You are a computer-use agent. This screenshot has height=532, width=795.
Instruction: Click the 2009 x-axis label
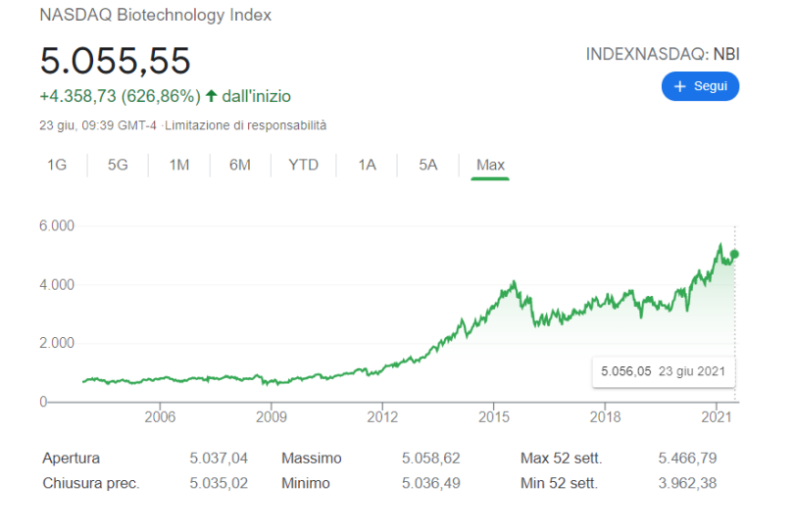coord(272,417)
